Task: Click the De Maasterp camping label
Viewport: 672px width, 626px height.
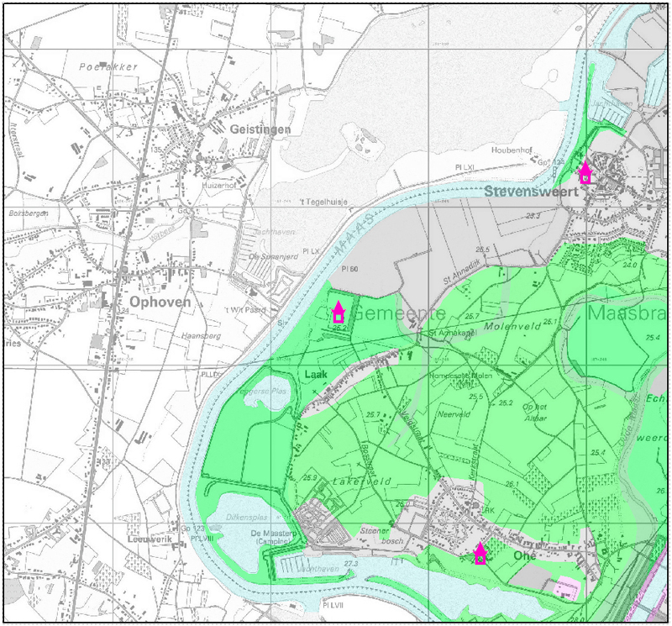Action: pyautogui.click(x=273, y=534)
